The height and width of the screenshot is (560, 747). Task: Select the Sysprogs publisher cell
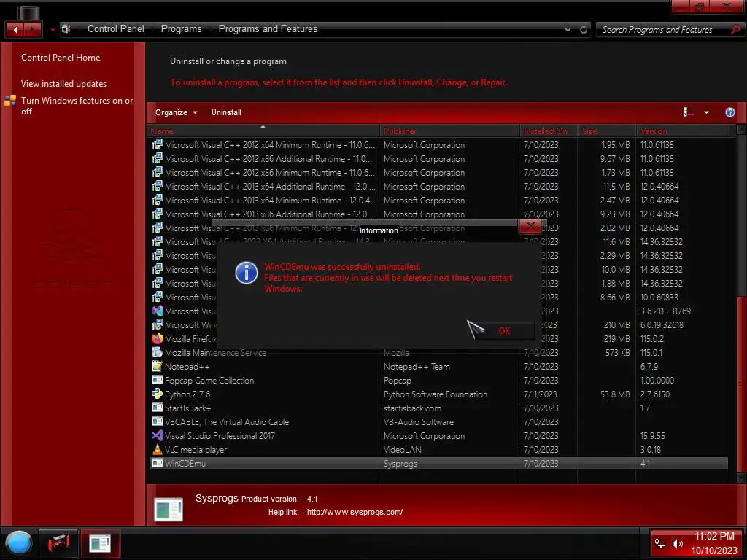click(400, 463)
